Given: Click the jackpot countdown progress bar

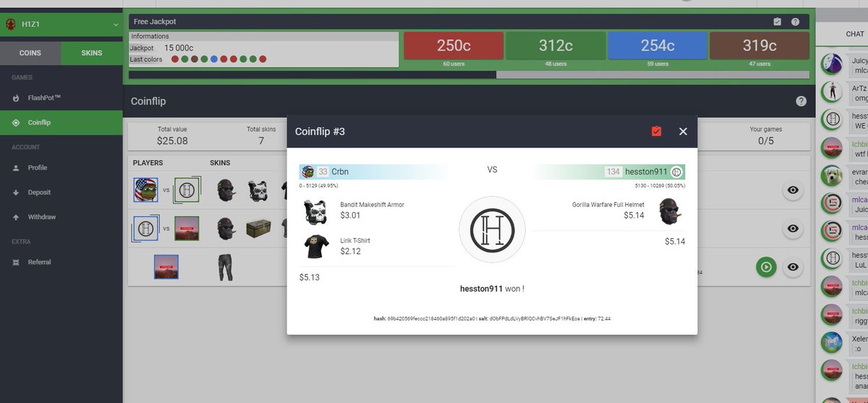Looking at the screenshot, I should coord(469,75).
